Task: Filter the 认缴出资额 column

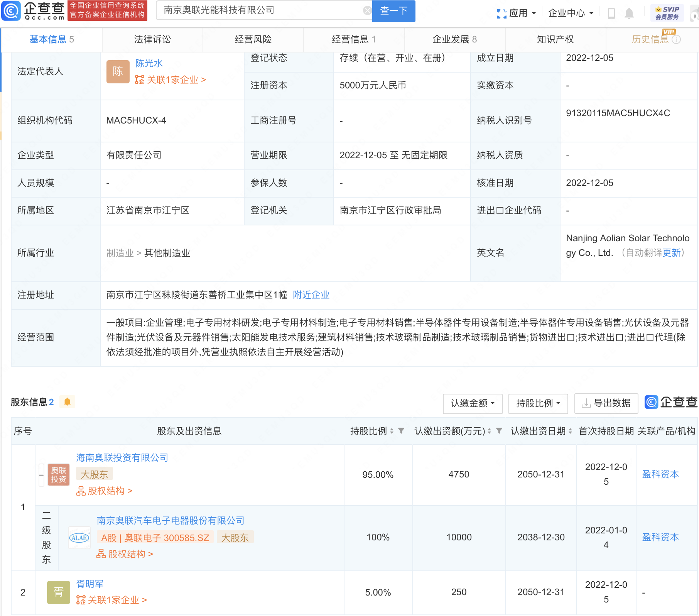Action: pyautogui.click(x=499, y=431)
